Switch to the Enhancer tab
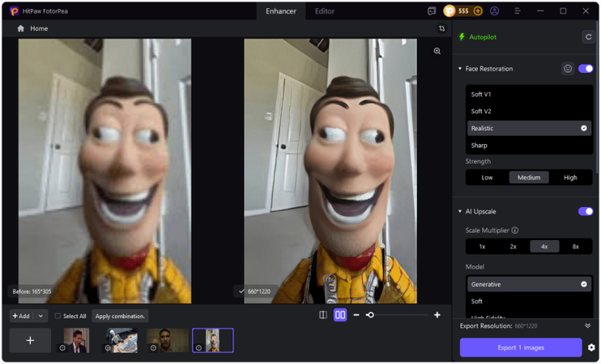 [281, 11]
